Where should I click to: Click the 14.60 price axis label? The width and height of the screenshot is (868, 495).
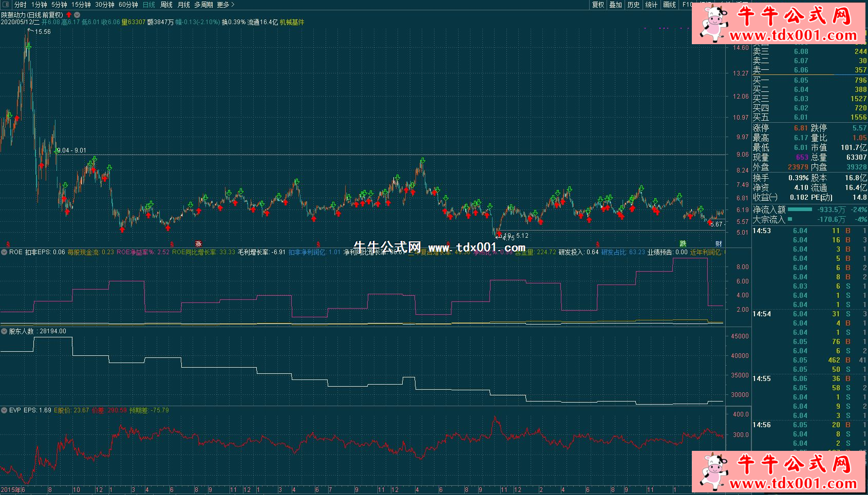pos(741,48)
